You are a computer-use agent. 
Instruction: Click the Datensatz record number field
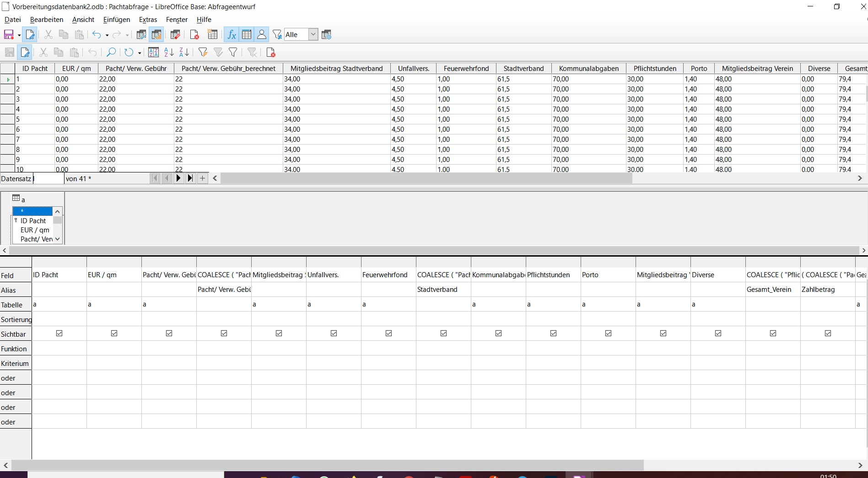click(x=48, y=178)
